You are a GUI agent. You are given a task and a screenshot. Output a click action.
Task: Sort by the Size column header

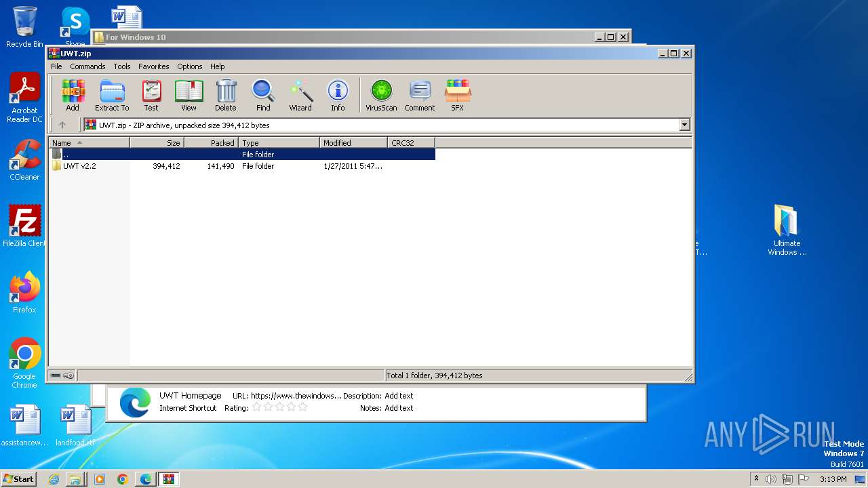157,142
